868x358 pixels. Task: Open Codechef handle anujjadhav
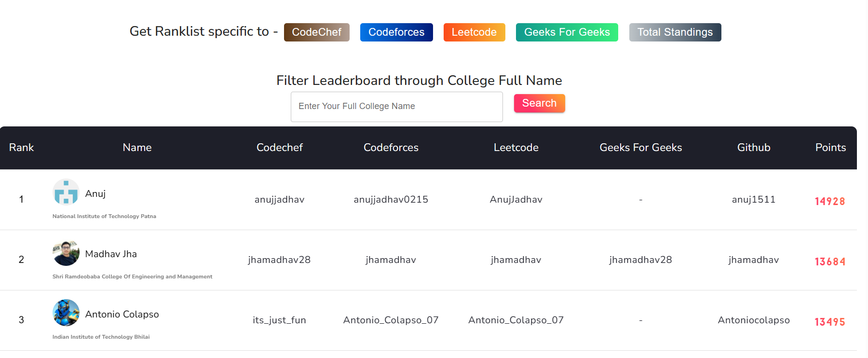pyautogui.click(x=280, y=199)
